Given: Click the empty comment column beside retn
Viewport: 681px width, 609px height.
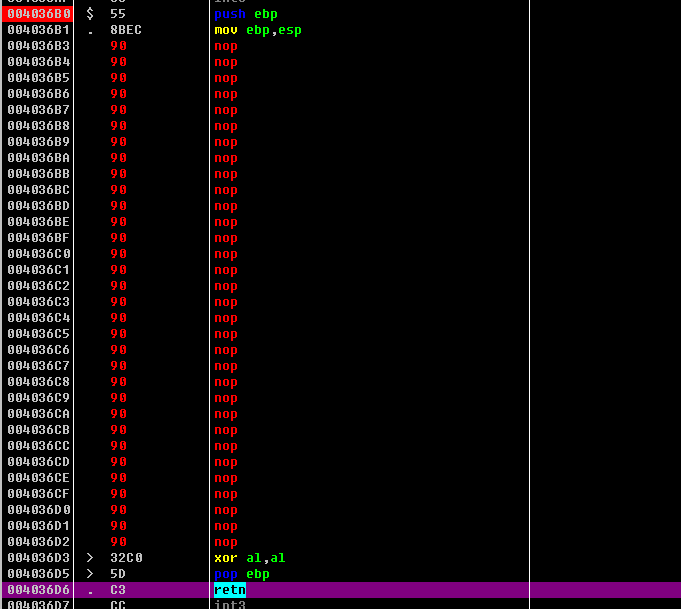Looking at the screenshot, I should 604,590.
